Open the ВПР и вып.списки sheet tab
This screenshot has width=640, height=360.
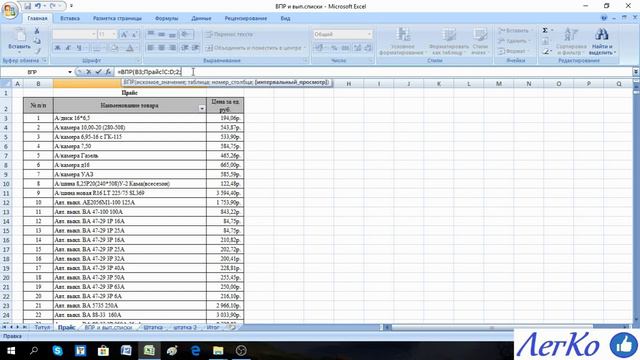[108, 327]
